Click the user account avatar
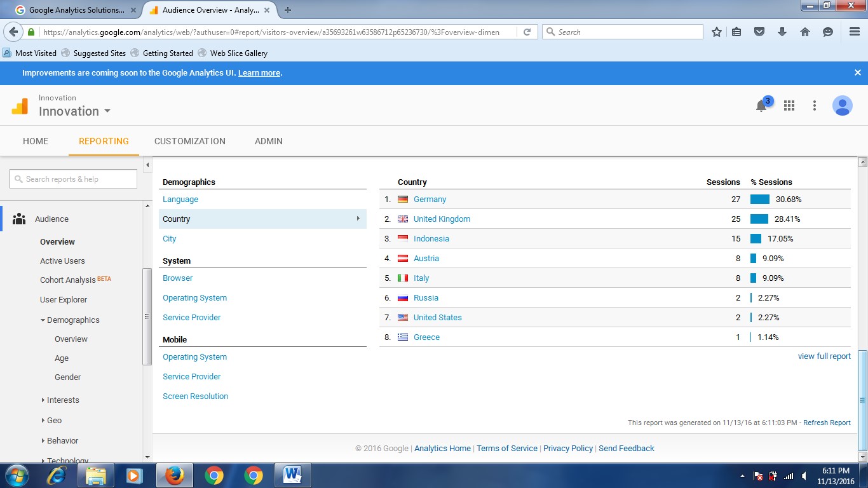 click(x=843, y=105)
